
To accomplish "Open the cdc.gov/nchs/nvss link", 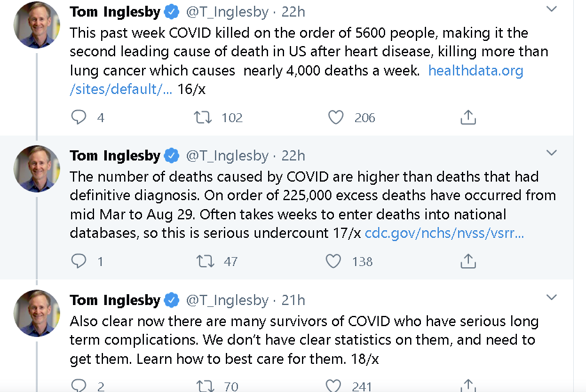I will coord(445,233).
